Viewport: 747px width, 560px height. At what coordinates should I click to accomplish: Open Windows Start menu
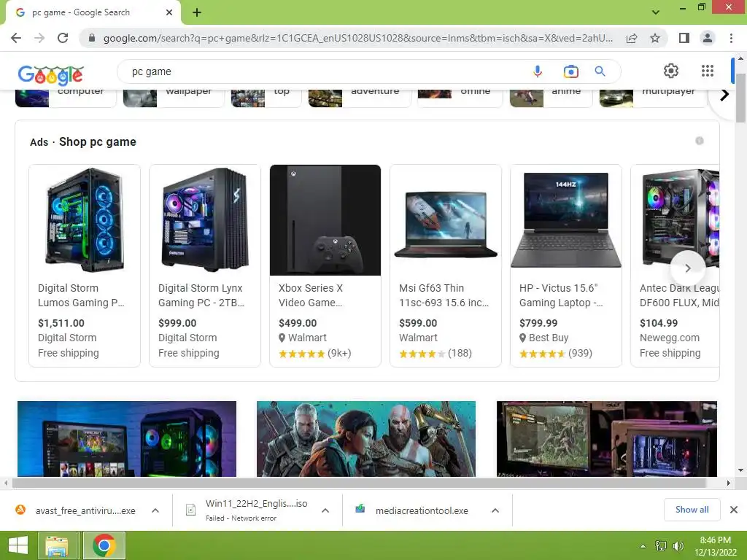18,545
